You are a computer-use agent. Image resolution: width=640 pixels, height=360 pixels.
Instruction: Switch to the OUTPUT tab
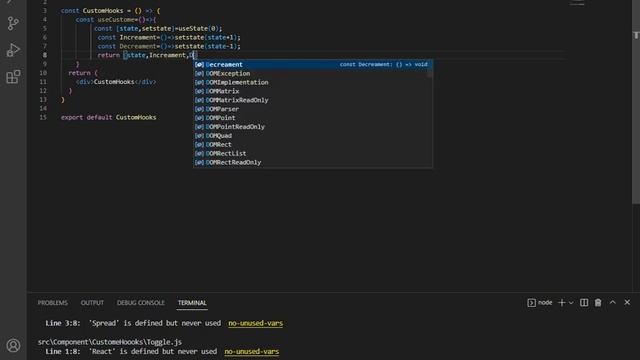click(x=92, y=303)
